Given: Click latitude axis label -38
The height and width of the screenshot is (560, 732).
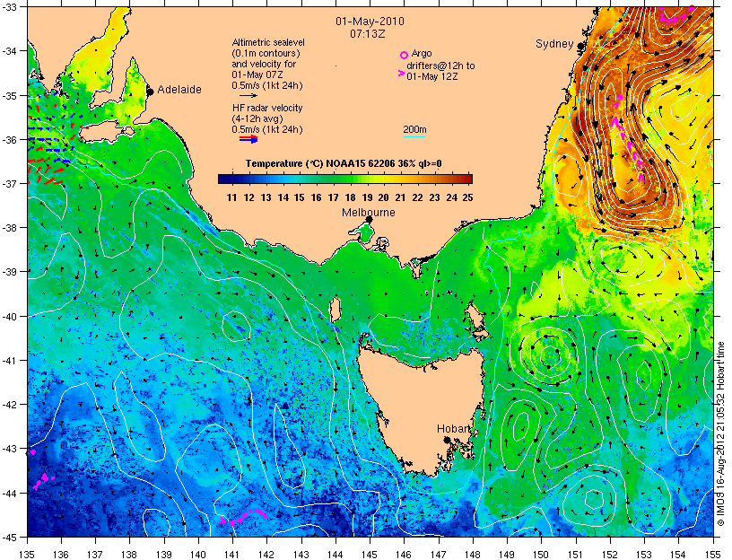Looking at the screenshot, I should pos(9,228).
